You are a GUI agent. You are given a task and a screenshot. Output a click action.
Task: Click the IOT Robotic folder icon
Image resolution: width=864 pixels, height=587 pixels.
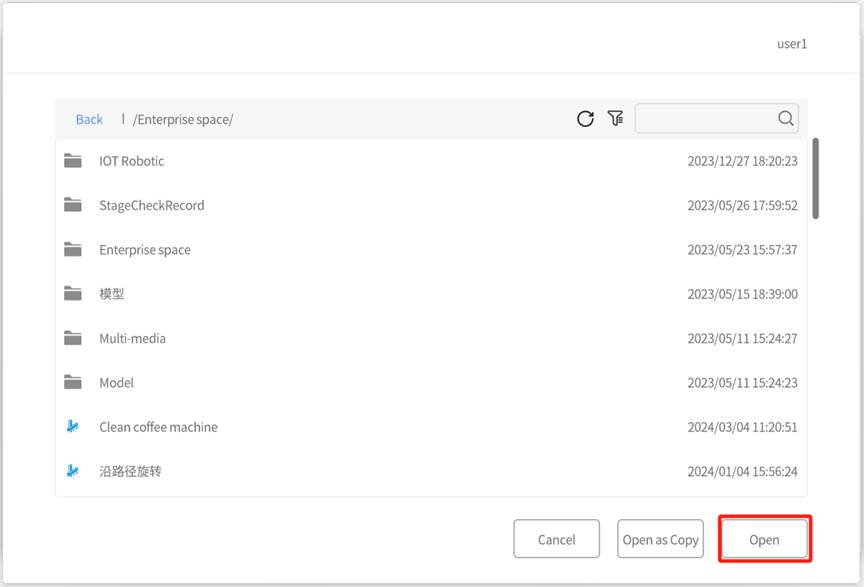coord(73,161)
